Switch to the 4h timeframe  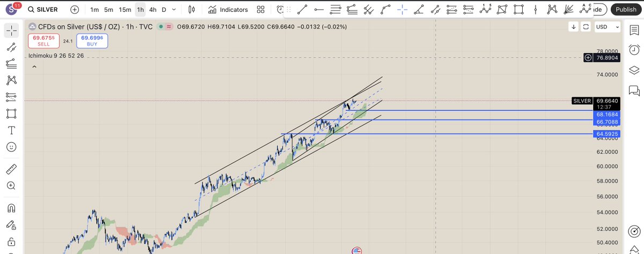click(153, 10)
